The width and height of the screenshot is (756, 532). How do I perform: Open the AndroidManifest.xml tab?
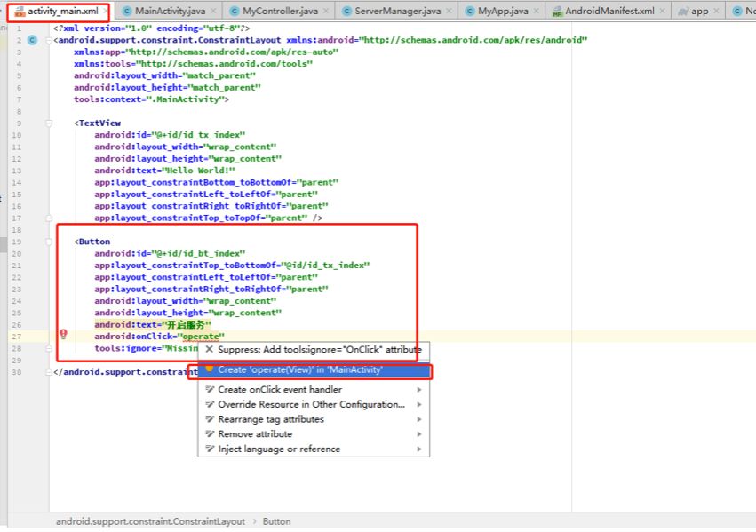(x=609, y=11)
